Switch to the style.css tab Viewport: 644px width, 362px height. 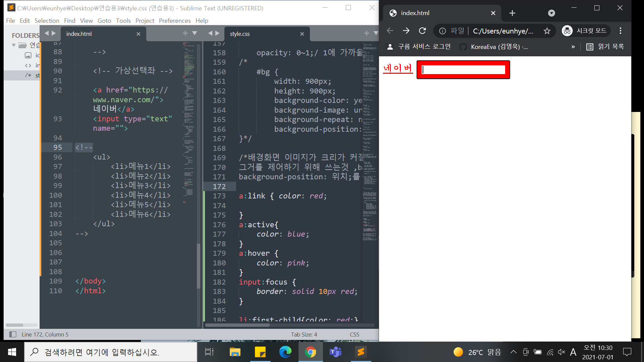[x=240, y=34]
